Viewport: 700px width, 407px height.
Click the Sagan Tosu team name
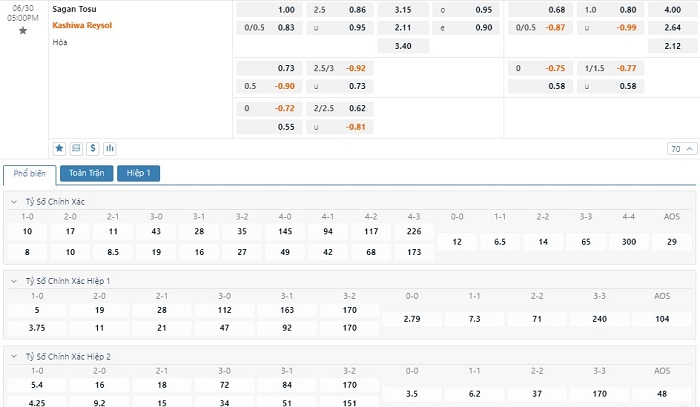74,9
